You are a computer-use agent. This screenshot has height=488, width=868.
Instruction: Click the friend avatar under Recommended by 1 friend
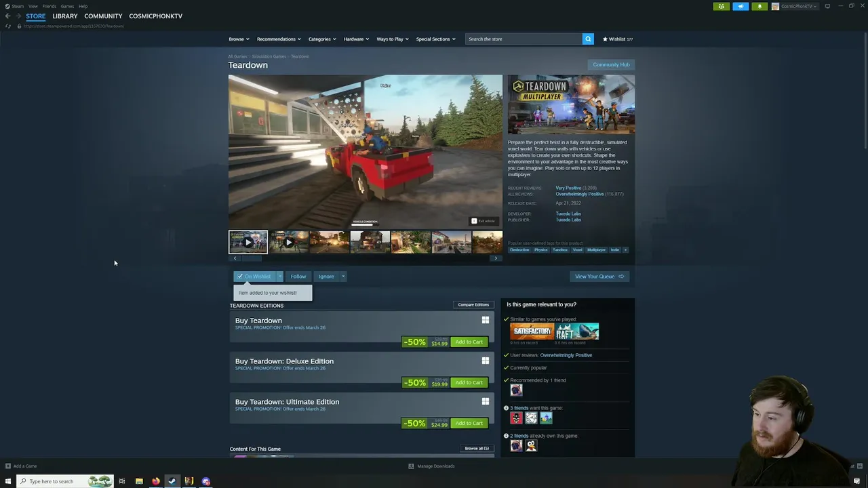point(516,390)
